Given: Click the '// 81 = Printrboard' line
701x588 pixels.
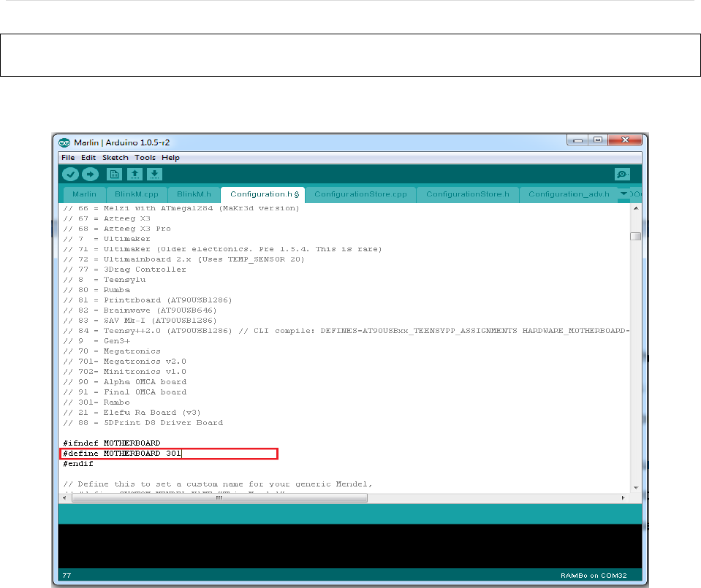Looking at the screenshot, I should pos(148,300).
